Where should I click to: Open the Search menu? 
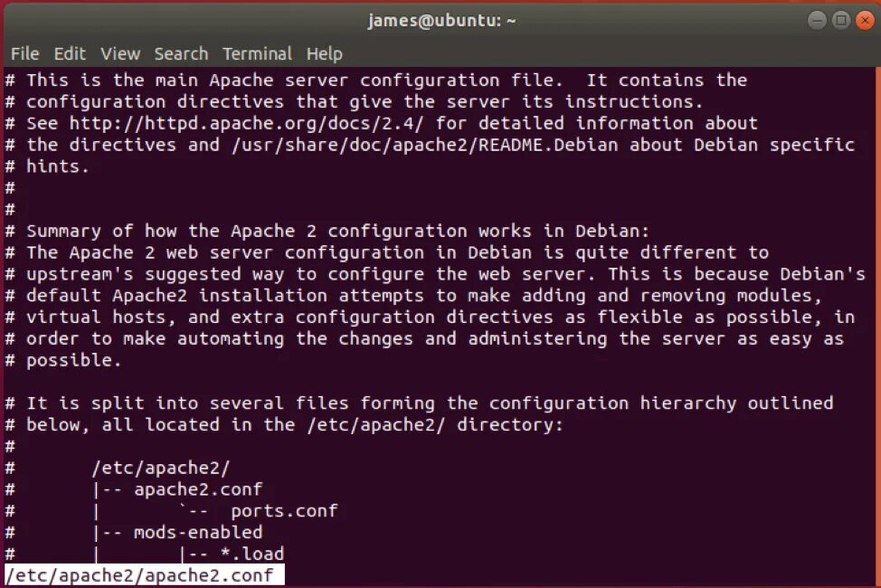(182, 54)
